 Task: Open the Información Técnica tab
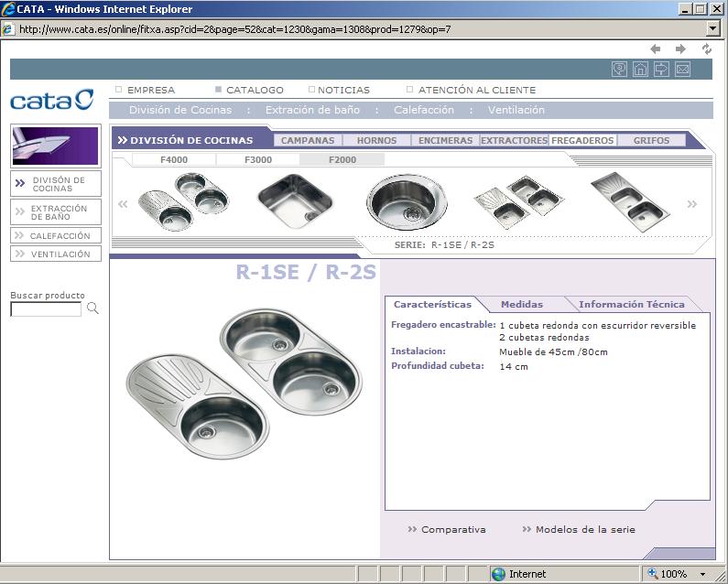pos(631,305)
